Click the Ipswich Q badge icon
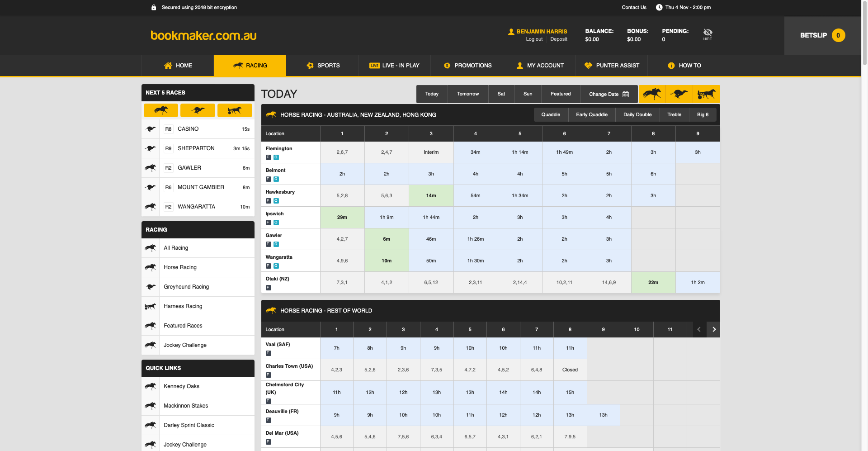Image resolution: width=868 pixels, height=451 pixels. pyautogui.click(x=276, y=223)
